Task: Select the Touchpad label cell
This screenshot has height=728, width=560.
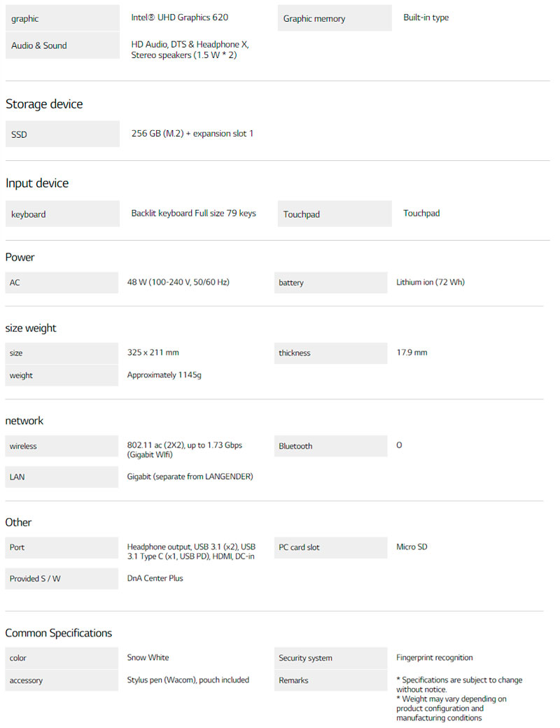Action: [335, 214]
